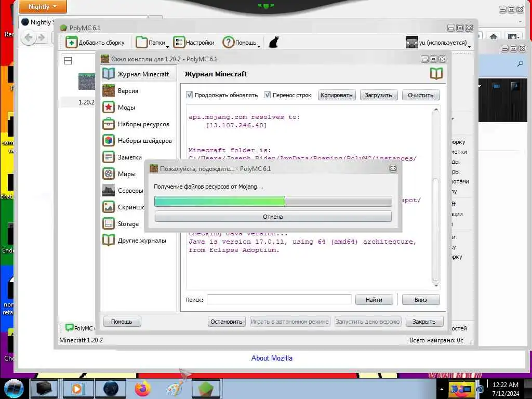Click the PolyMC news chat icon

69,327
